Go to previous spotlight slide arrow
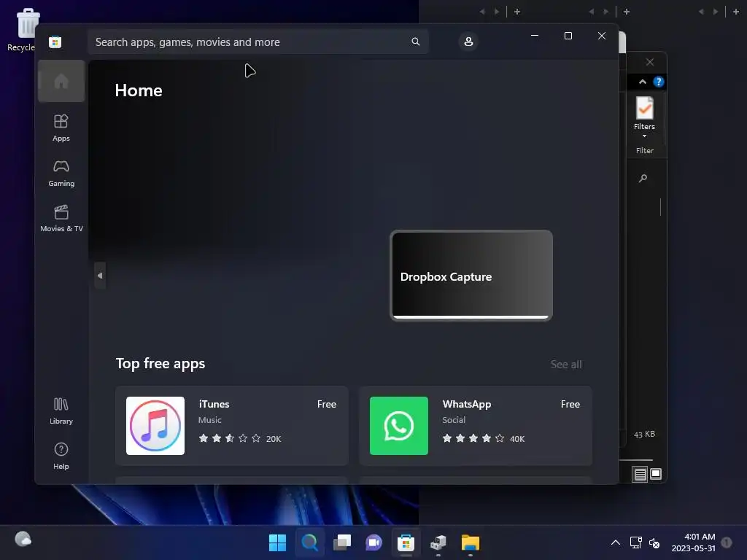Image resolution: width=747 pixels, height=560 pixels. (99, 275)
